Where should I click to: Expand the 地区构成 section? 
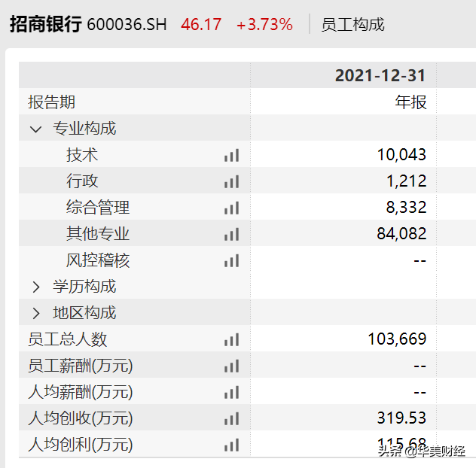pyautogui.click(x=36, y=313)
